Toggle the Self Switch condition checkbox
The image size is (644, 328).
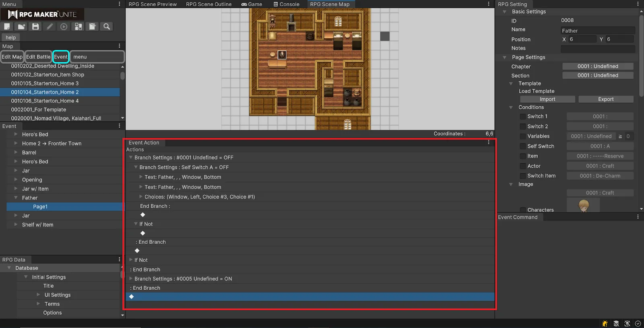click(x=522, y=146)
